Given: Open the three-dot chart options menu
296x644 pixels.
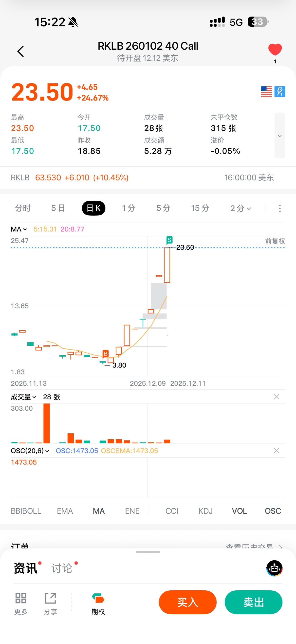Looking at the screenshot, I should (x=280, y=208).
